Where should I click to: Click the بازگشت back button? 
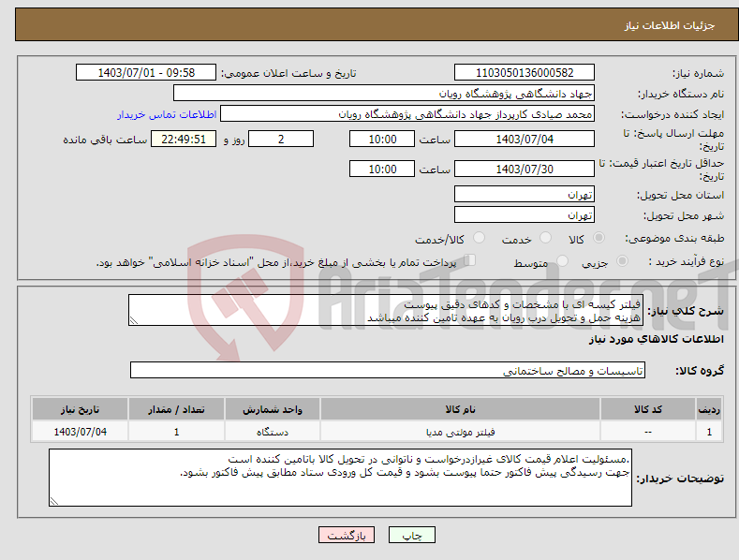tap(347, 535)
